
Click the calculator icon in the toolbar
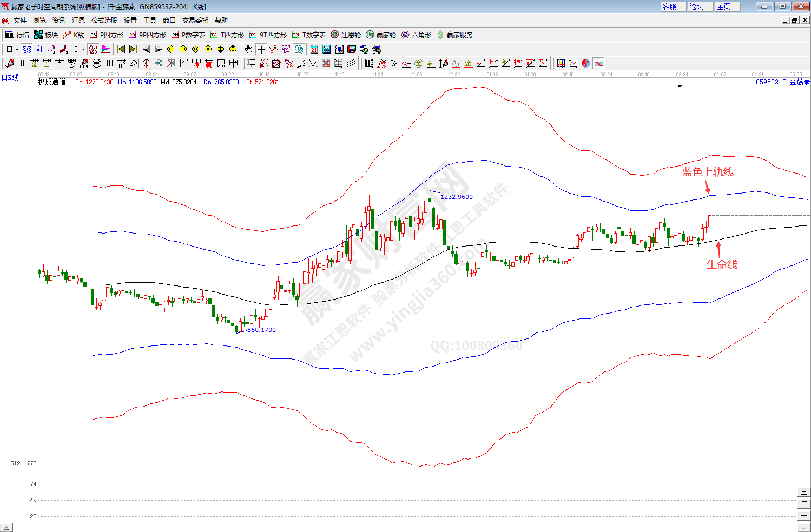pyautogui.click(x=327, y=49)
